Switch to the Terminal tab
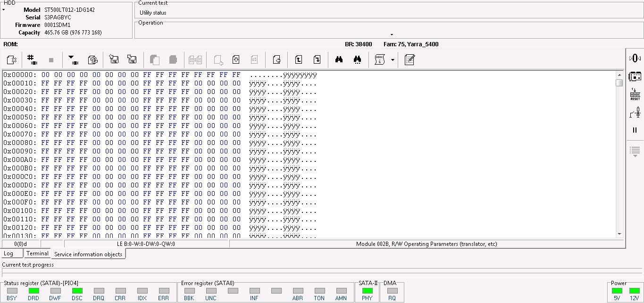The image size is (644, 303). (x=37, y=253)
